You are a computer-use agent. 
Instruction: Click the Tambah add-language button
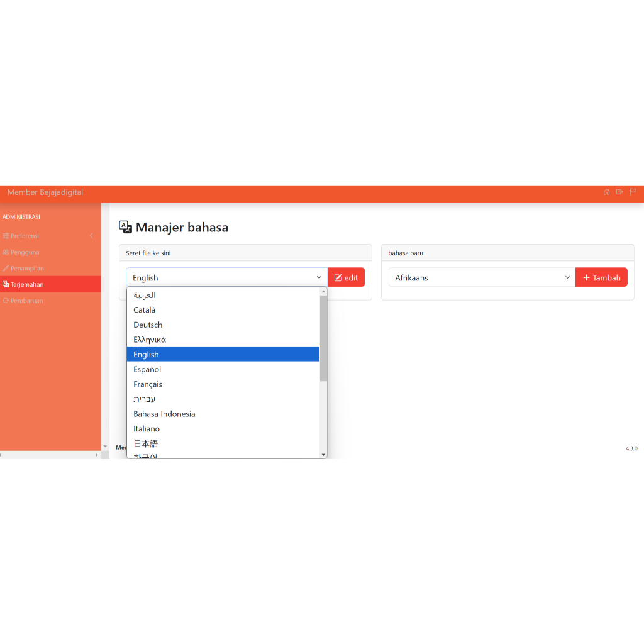[601, 277]
